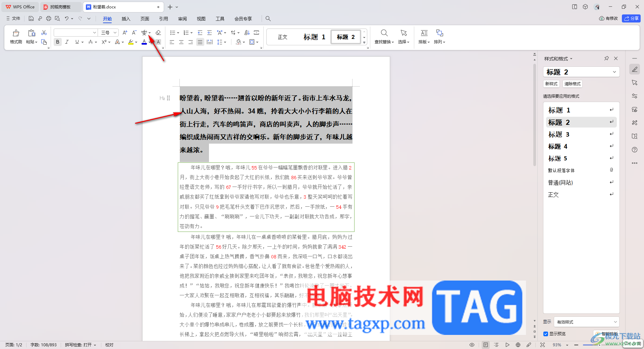Expand the line spacing dropdown arrow
Image resolution: width=644 pixels, height=349 pixels.
click(x=225, y=42)
